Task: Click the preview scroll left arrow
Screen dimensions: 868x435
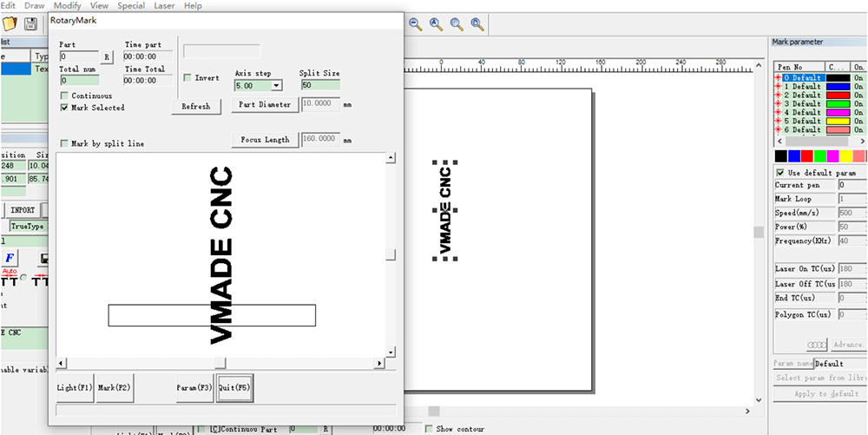Action: click(x=62, y=363)
